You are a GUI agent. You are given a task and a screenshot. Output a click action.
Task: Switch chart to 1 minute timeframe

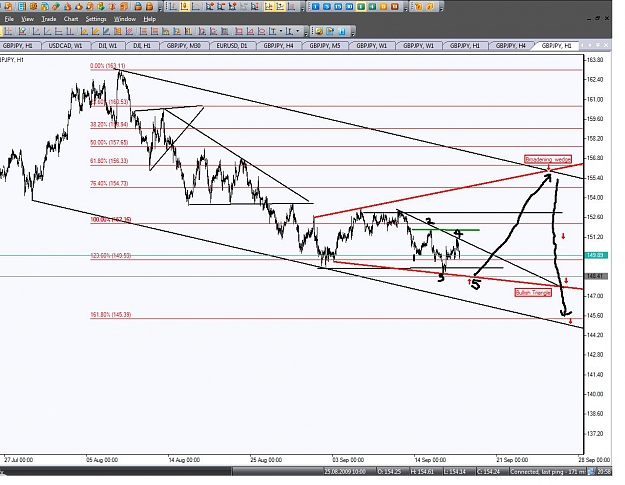point(315,6)
